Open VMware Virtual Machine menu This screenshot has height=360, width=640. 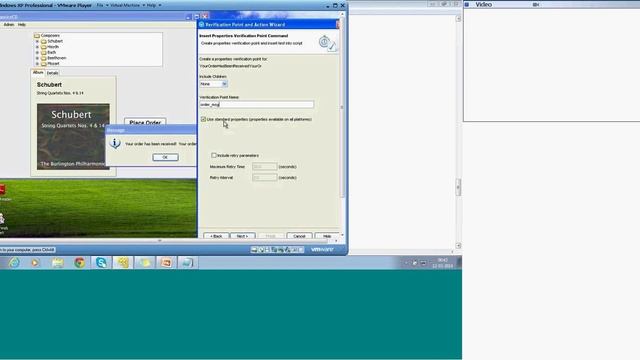pyautogui.click(x=125, y=5)
